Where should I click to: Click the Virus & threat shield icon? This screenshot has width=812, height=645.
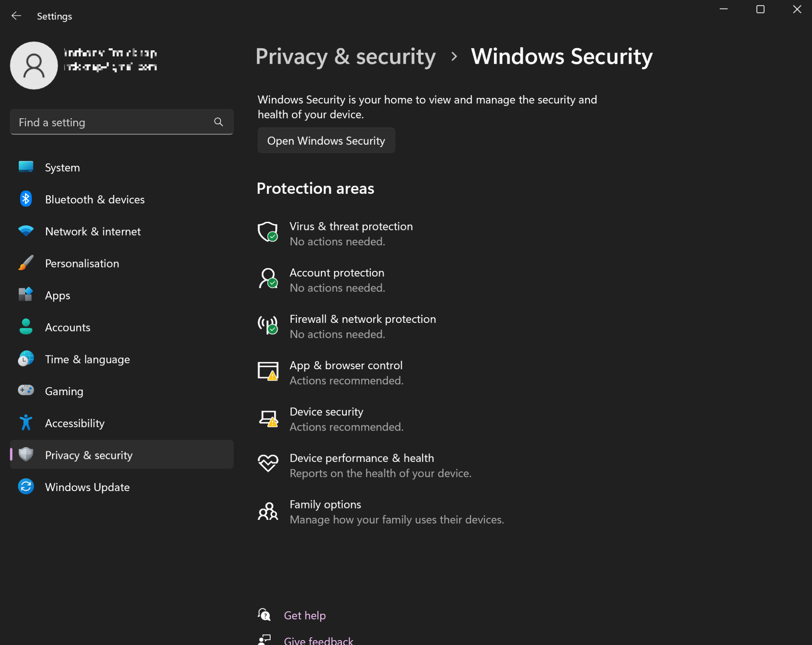(268, 232)
